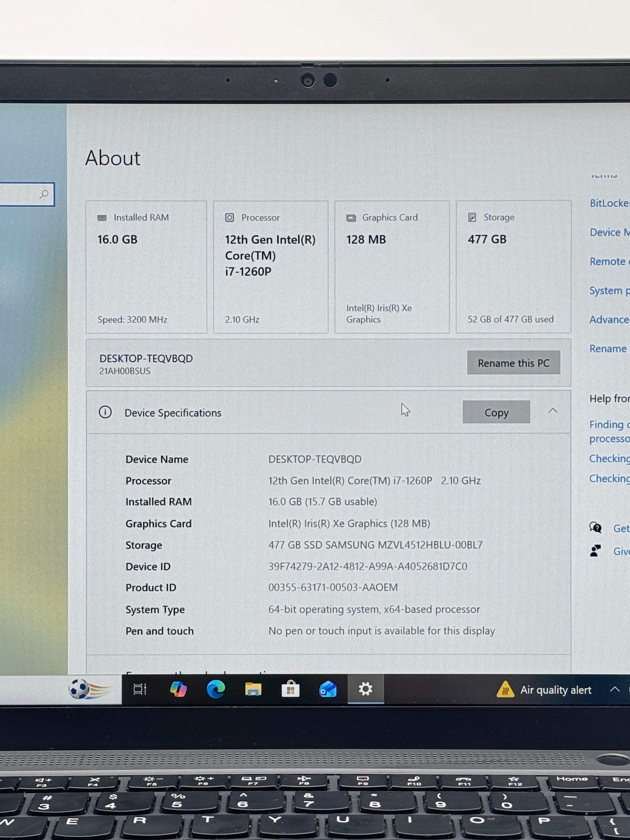Open Microsoft Edge from the taskbar
Viewport: 630px width, 840px height.
[x=215, y=689]
